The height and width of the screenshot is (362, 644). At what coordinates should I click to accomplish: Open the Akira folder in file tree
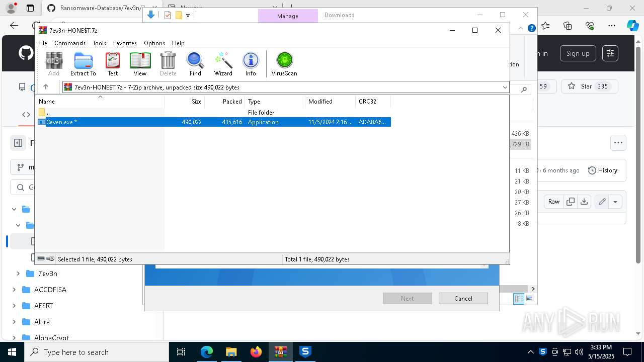[x=42, y=322]
